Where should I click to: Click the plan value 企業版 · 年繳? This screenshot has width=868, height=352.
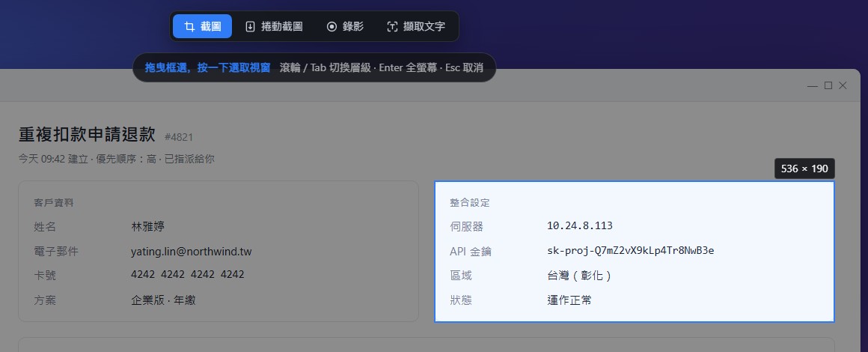(x=163, y=300)
